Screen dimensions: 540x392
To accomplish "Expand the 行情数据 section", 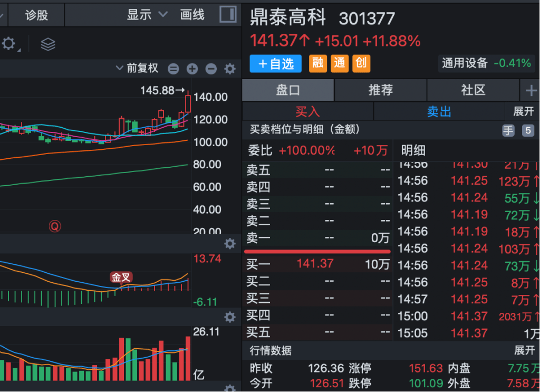I will (x=524, y=350).
